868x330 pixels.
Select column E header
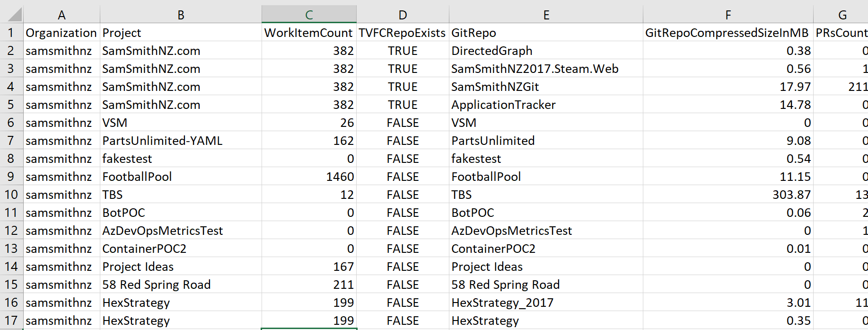click(546, 15)
